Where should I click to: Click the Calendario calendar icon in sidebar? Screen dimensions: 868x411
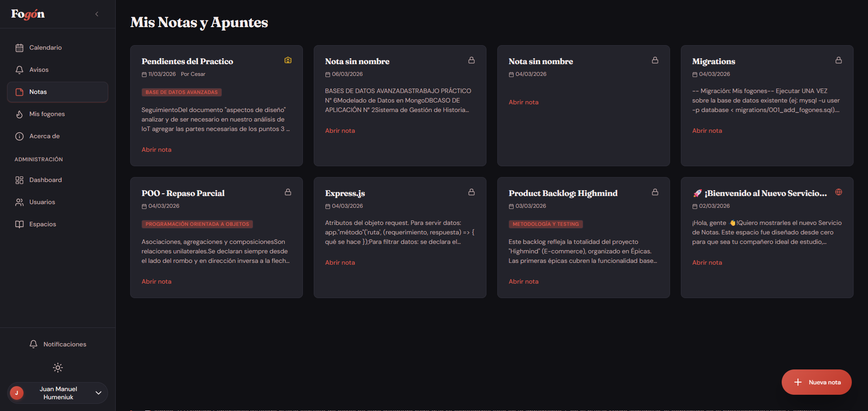click(x=19, y=48)
